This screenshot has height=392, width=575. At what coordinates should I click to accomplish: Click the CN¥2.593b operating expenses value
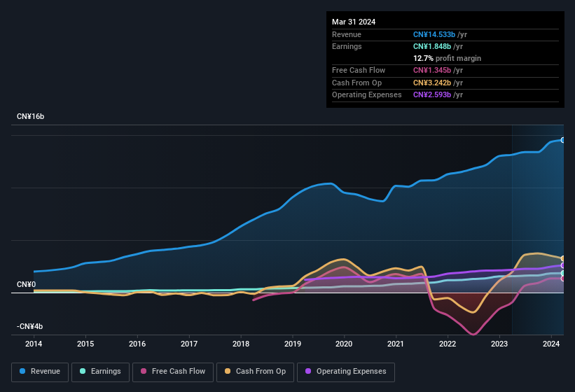point(432,94)
